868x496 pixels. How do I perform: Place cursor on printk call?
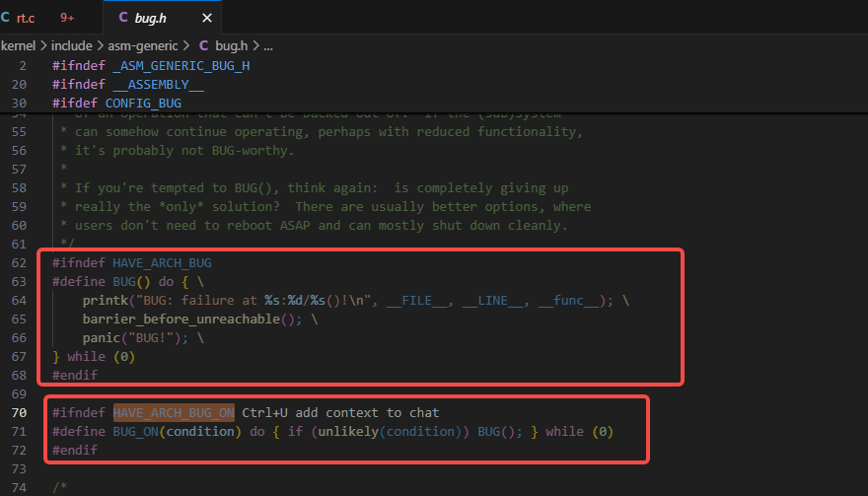pos(106,301)
